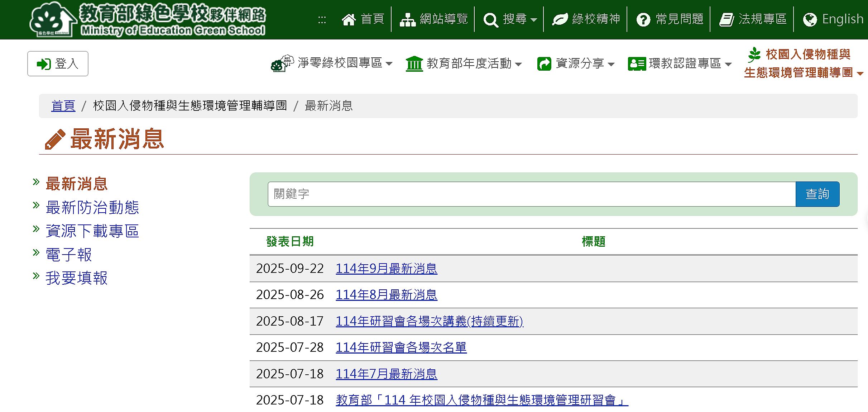868x412 pixels.
Task: Open the 搜尋 dropdown arrow
Action: [534, 20]
